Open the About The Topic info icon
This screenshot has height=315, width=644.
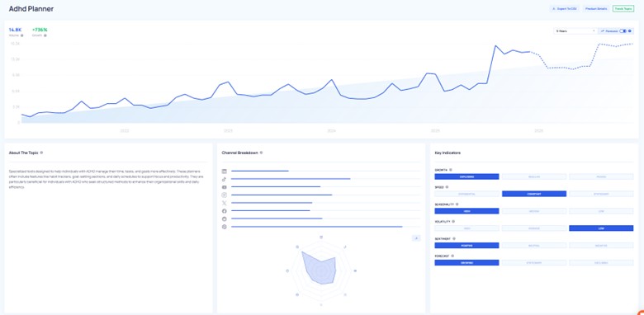click(x=41, y=153)
